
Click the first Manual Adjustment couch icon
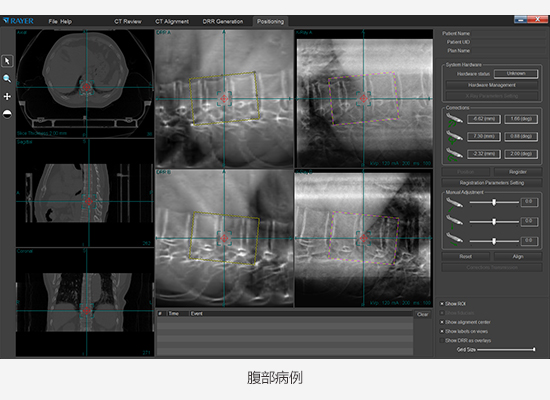[x=454, y=203]
